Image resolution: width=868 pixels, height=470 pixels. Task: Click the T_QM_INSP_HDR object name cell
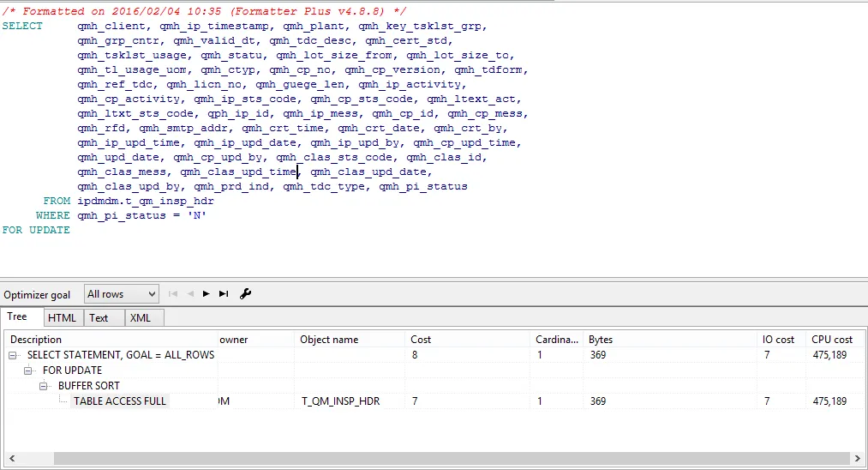click(x=340, y=401)
